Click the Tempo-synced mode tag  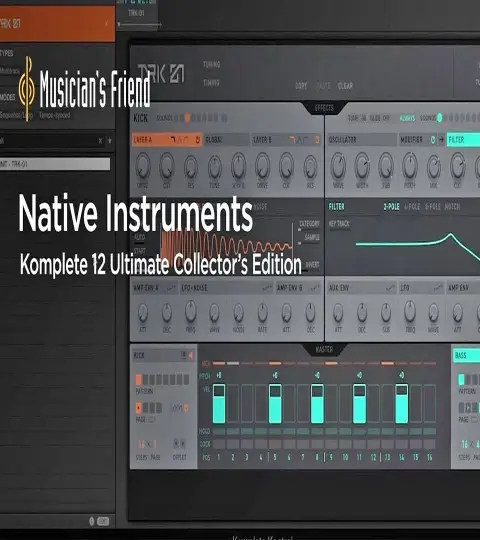tap(54, 115)
